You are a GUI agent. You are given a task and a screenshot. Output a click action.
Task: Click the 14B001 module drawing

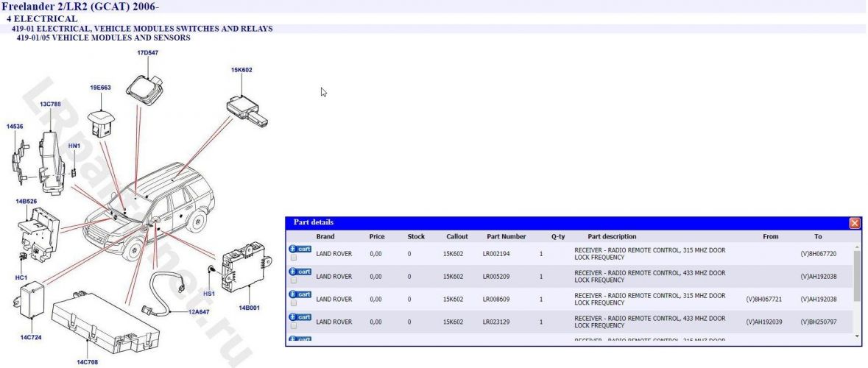(247, 266)
